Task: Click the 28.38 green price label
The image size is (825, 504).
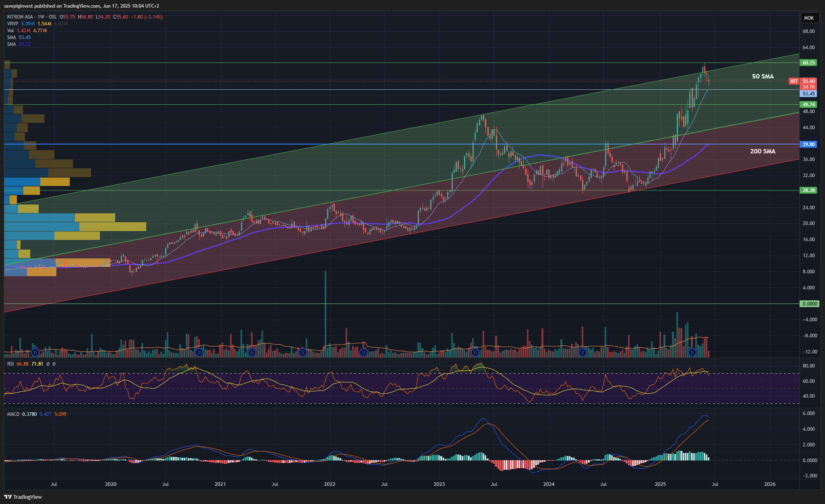Action: click(x=808, y=190)
